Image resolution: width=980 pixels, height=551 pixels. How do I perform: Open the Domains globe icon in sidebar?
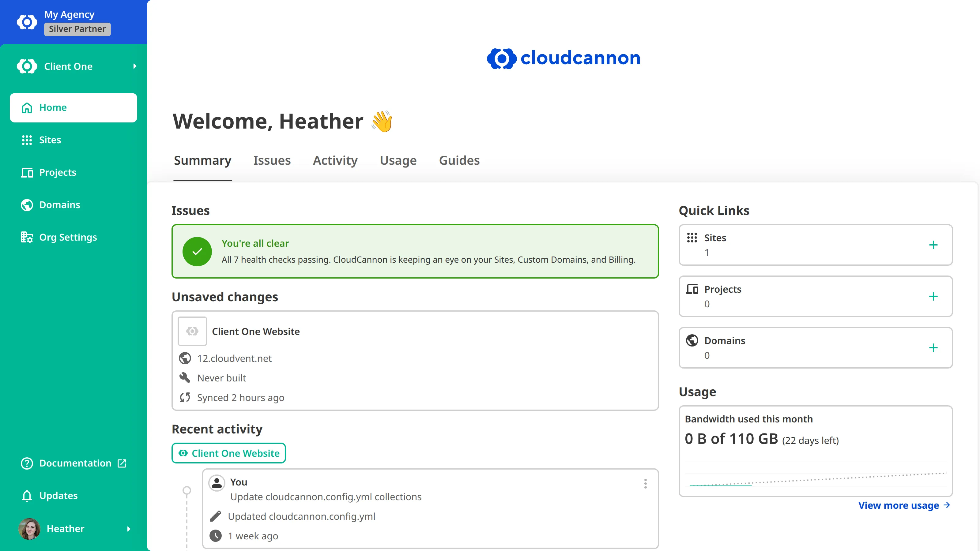click(27, 205)
